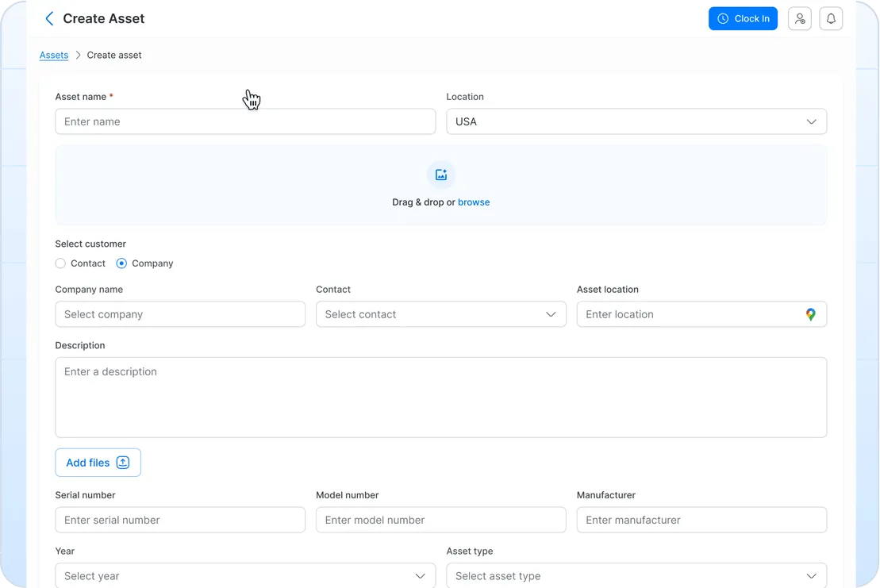This screenshot has width=880, height=588.
Task: Click the Clock In button
Action: point(743,18)
